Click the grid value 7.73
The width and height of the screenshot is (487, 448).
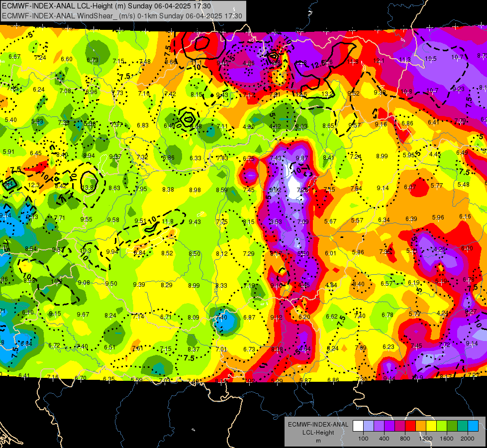tap(117, 93)
